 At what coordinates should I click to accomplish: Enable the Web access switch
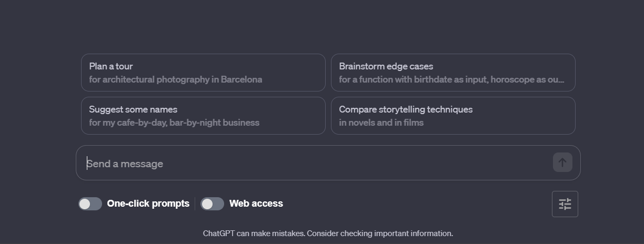(x=212, y=204)
